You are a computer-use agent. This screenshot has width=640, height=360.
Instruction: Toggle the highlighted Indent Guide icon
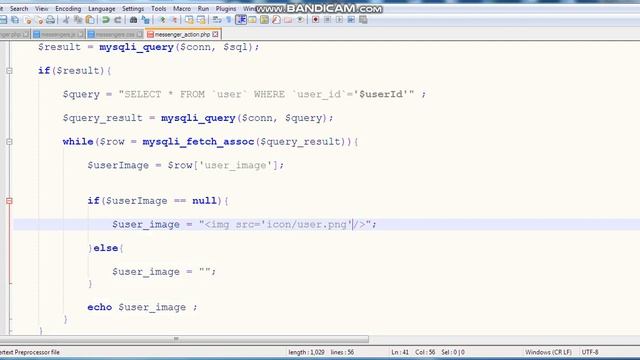click(241, 20)
